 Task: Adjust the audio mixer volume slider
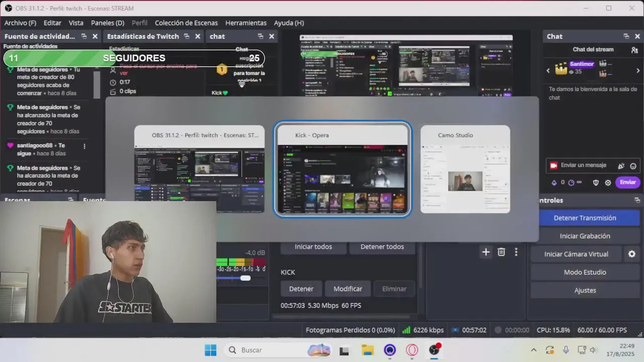(246, 278)
